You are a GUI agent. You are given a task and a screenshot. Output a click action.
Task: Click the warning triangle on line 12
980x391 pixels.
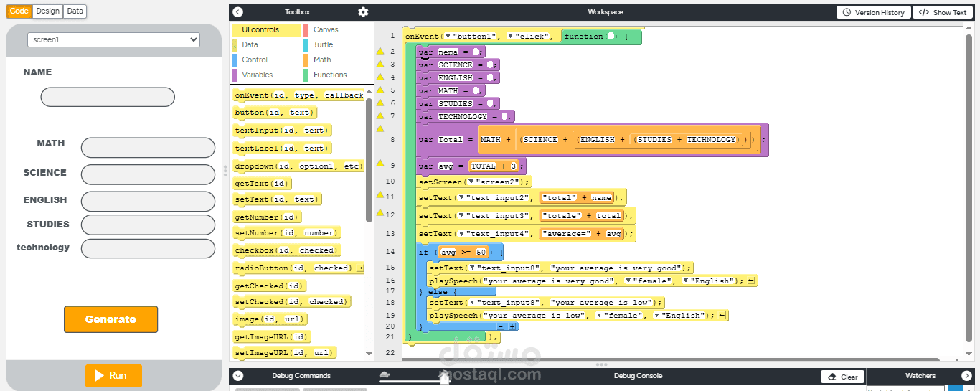pyautogui.click(x=381, y=212)
